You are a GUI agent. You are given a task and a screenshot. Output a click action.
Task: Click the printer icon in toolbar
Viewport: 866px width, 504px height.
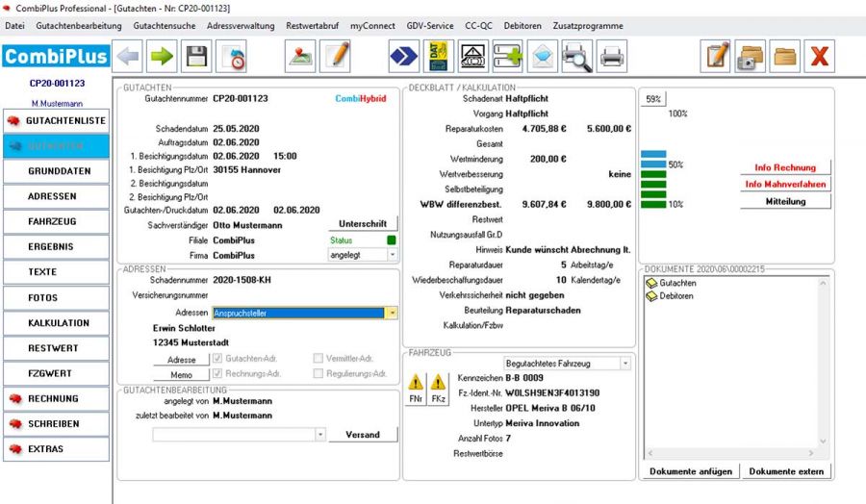coord(612,57)
